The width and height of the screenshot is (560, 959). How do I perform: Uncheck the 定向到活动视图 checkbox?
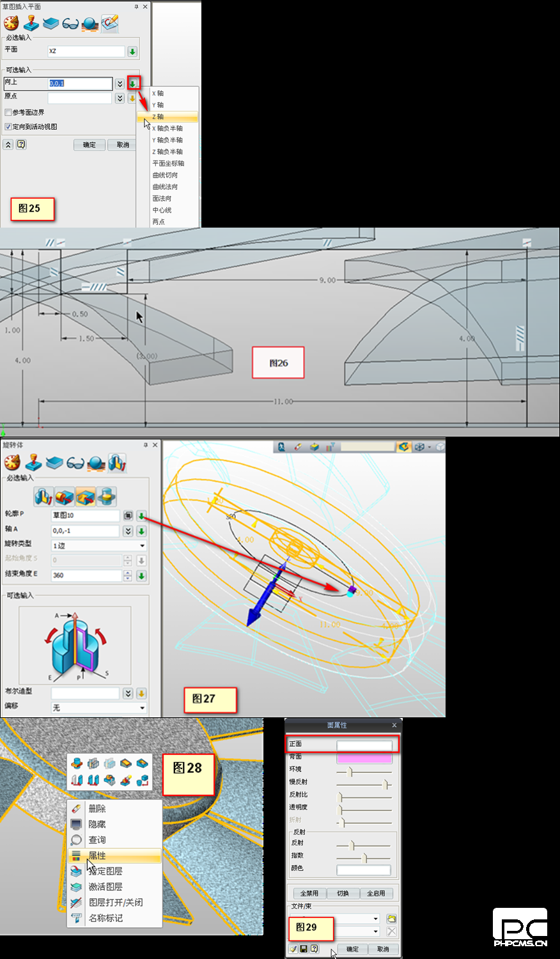[8, 127]
